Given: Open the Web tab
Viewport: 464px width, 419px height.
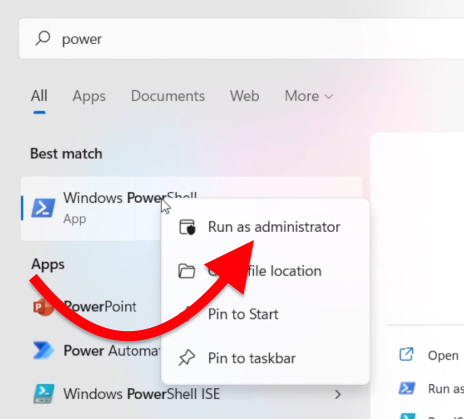Looking at the screenshot, I should [x=244, y=96].
